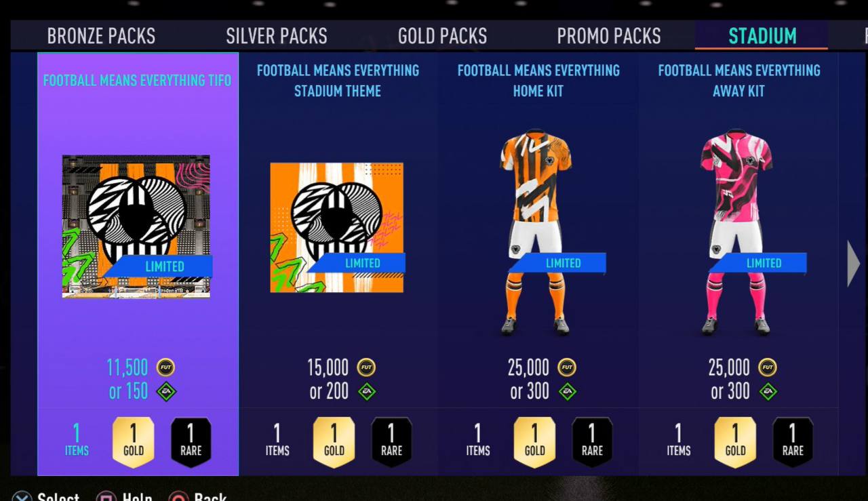The height and width of the screenshot is (501, 868).
Task: Show next packs with right arrow
Action: pyautogui.click(x=853, y=263)
